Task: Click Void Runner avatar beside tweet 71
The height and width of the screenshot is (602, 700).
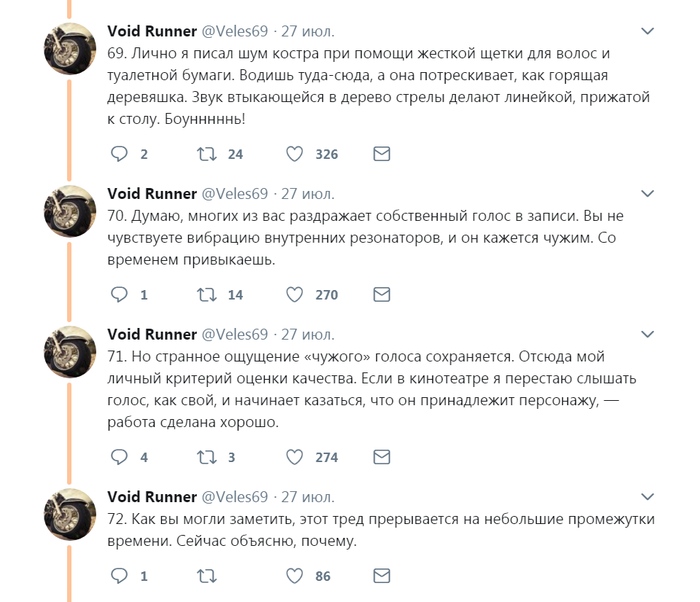Action: pyautogui.click(x=69, y=353)
